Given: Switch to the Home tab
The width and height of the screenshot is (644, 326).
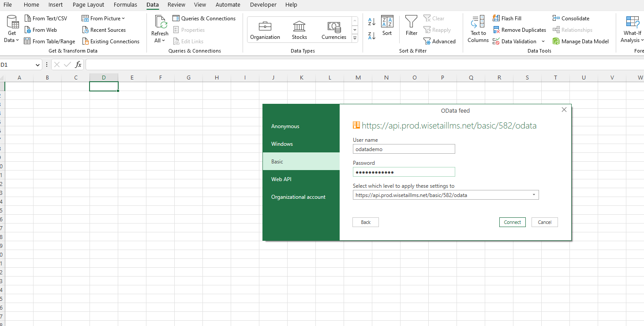Looking at the screenshot, I should [31, 5].
